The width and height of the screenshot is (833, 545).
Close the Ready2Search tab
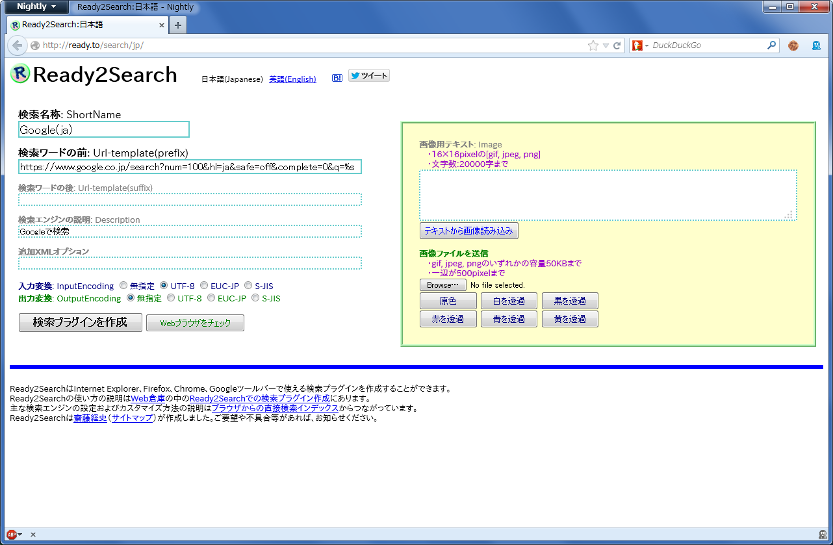pos(162,25)
